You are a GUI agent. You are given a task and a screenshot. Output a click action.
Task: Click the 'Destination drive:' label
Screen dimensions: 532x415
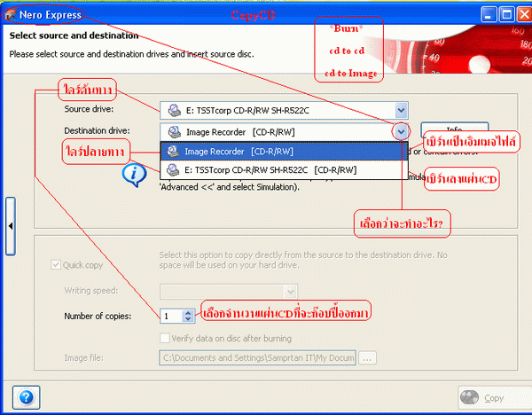tap(97, 130)
